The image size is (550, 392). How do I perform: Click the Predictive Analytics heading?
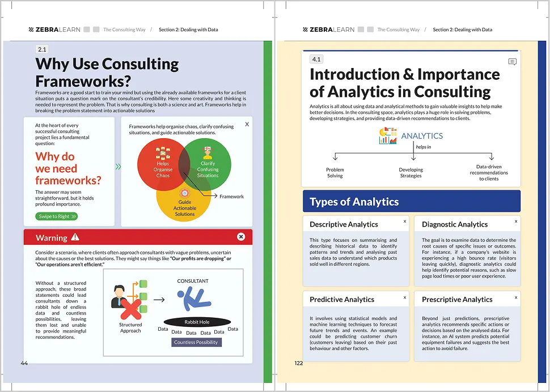[x=342, y=300]
